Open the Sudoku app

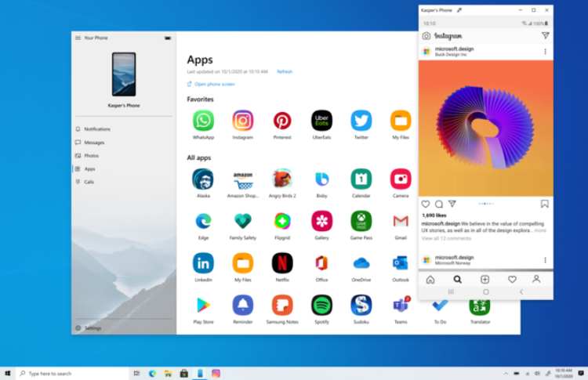click(361, 305)
